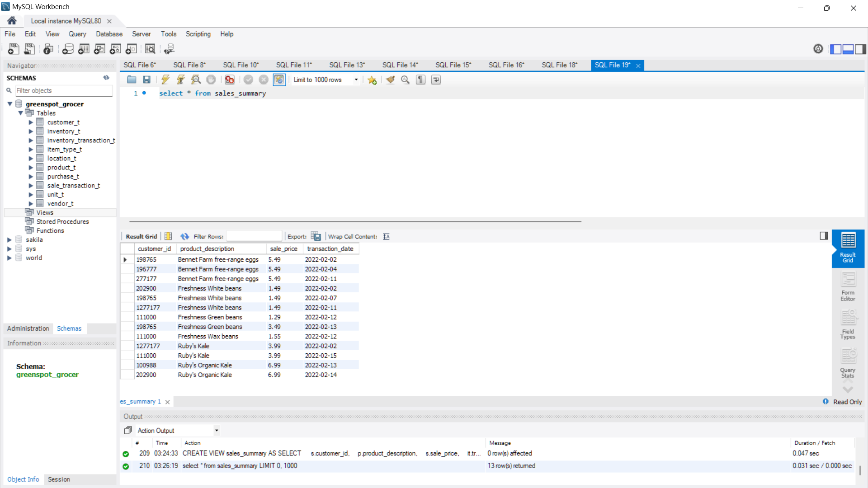Expand the customer_t table
The image size is (868, 488).
tap(31, 122)
